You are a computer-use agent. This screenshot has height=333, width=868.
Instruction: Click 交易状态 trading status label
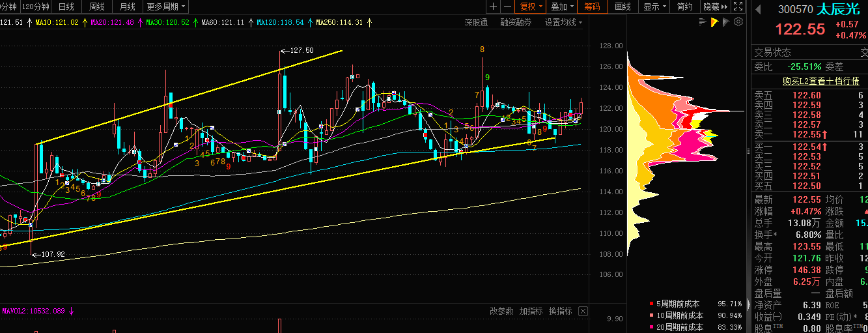[772, 52]
